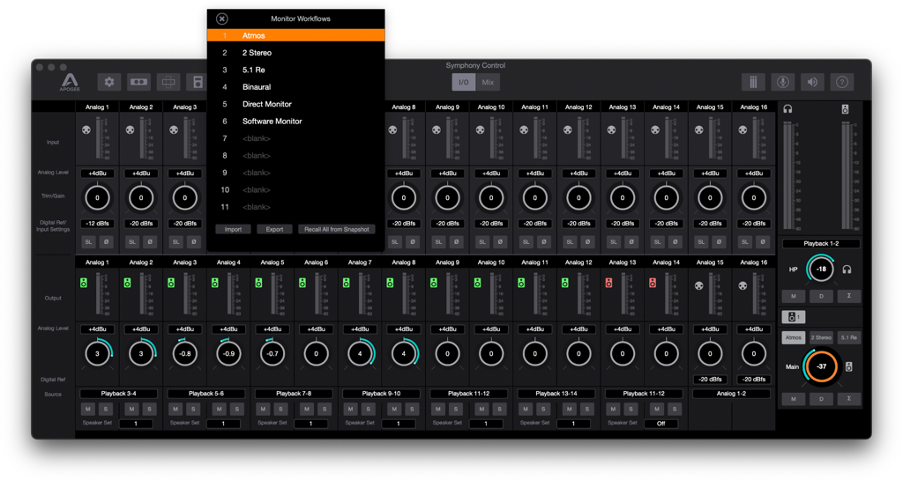Select the 2 Stereo preset button above the Main knob

(x=821, y=337)
